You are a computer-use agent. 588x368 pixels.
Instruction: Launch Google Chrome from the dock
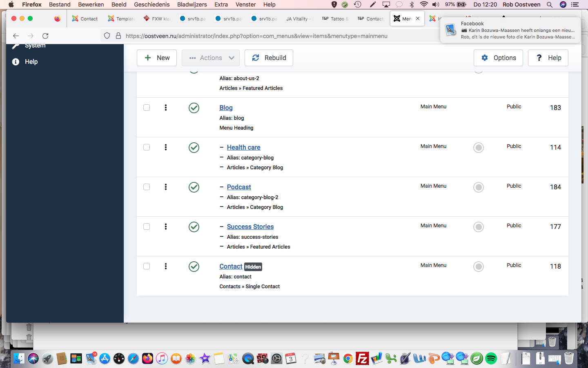(348, 359)
